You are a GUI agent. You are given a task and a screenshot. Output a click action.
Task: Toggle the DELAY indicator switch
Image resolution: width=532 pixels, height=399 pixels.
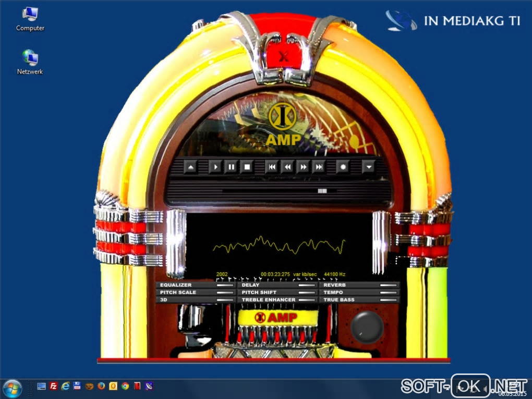(x=307, y=285)
